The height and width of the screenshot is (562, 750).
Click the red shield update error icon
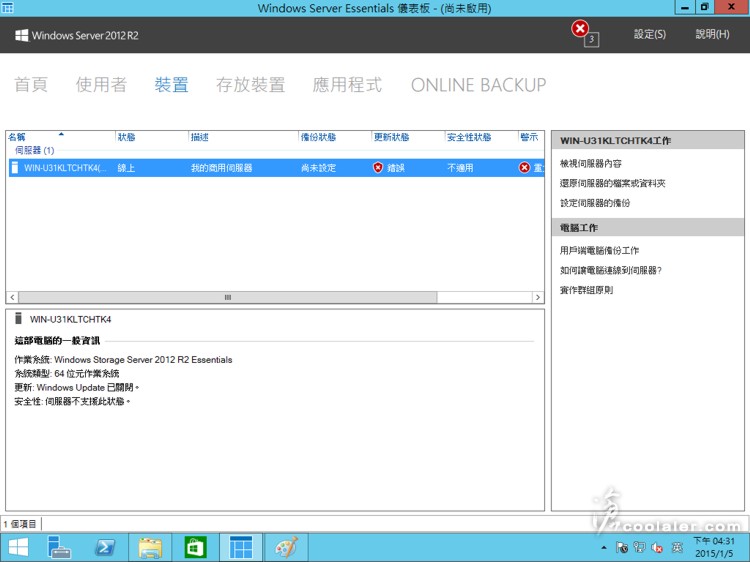tap(378, 167)
